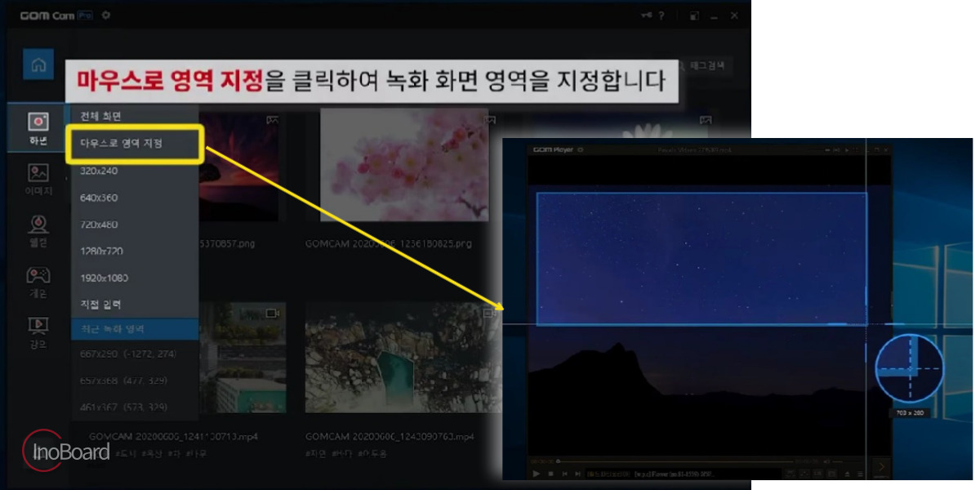Open the GOM Player eject/open file icon
Image resolution: width=980 pixels, height=490 pixels.
pyautogui.click(x=847, y=474)
